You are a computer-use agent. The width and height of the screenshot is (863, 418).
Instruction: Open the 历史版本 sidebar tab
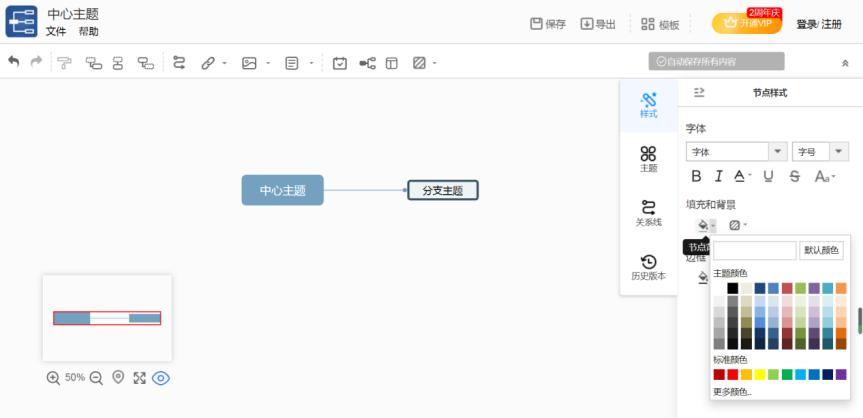(648, 267)
